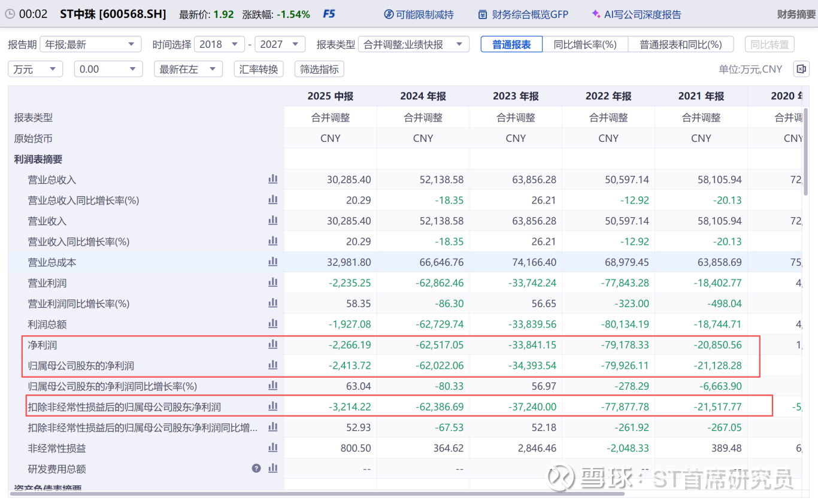This screenshot has width=818, height=504.
Task: Click chart icon for 营业总收入 row
Action: 273,179
